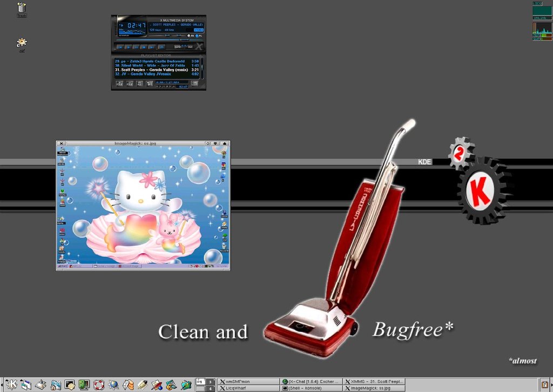Toggle the XMMS playlist PL button
The height and width of the screenshot is (392, 553).
[199, 36]
